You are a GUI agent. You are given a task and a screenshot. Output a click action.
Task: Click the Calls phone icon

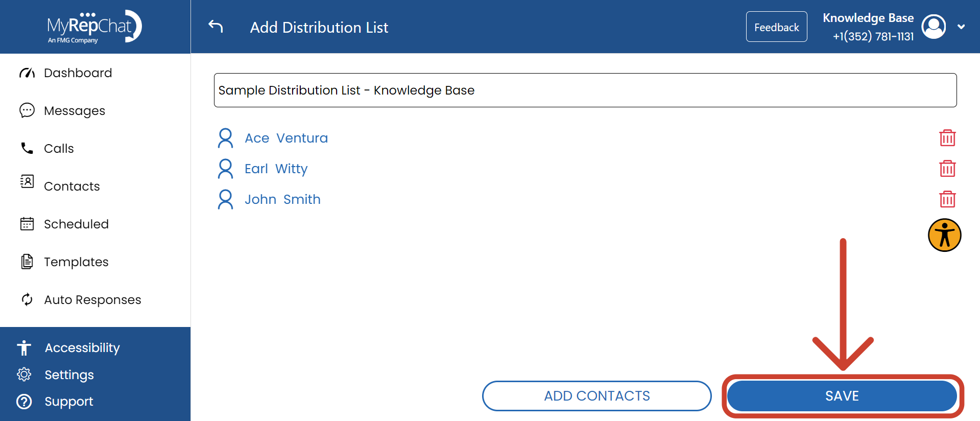(x=27, y=148)
